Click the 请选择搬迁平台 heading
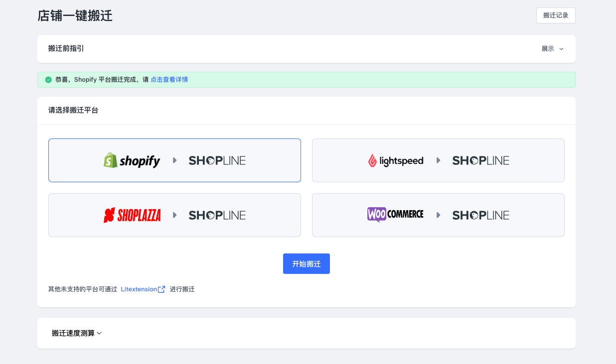 (x=73, y=111)
